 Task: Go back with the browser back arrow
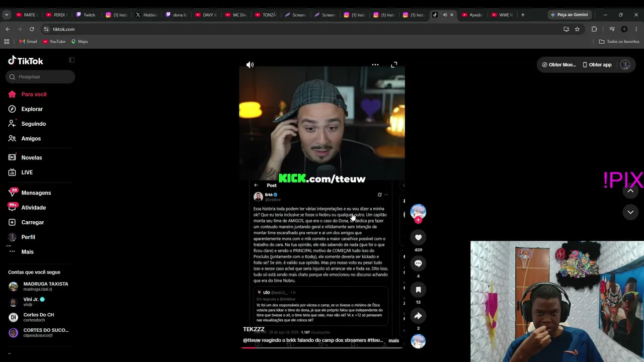pos(8,29)
